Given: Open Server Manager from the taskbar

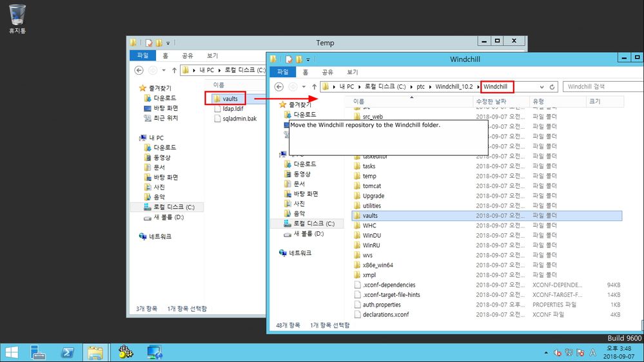Looking at the screenshot, I should [38, 352].
